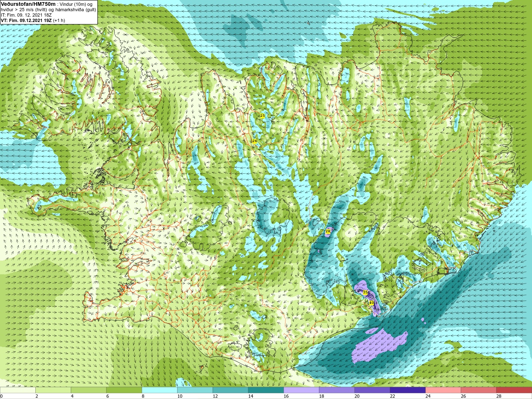Select the yellow gust marker labeled 35

pyautogui.click(x=365, y=293)
